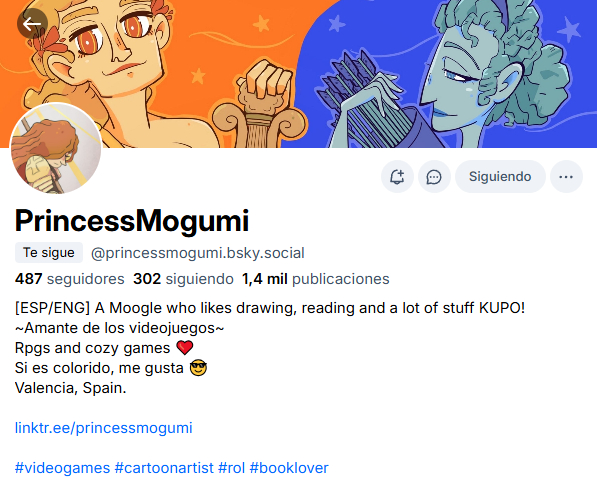Go back using the arrow button
Screen dimensions: 597x482
click(x=32, y=24)
